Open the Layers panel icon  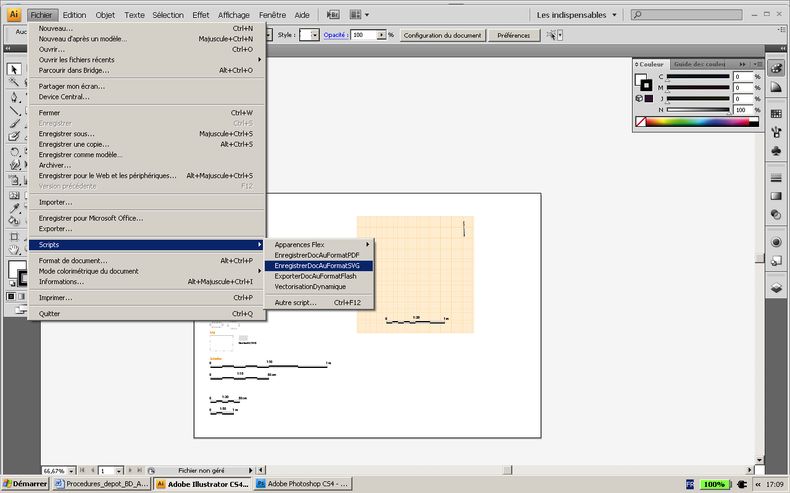[x=776, y=288]
